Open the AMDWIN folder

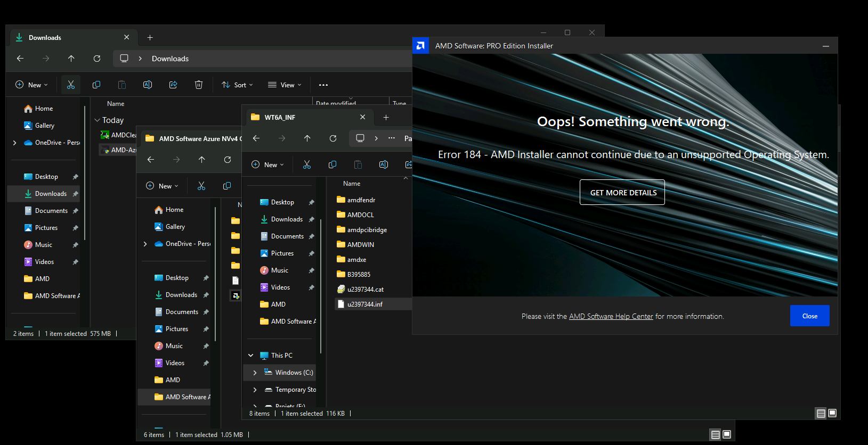(x=355, y=245)
